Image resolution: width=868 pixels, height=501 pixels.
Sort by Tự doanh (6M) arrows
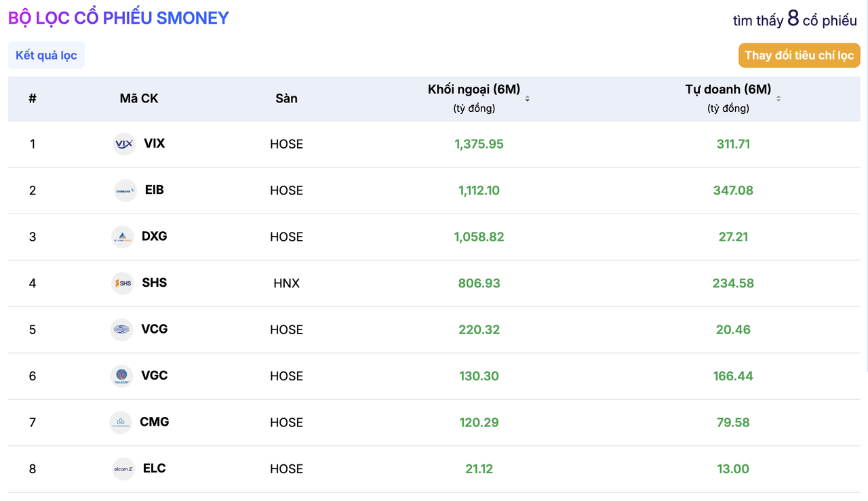click(778, 99)
